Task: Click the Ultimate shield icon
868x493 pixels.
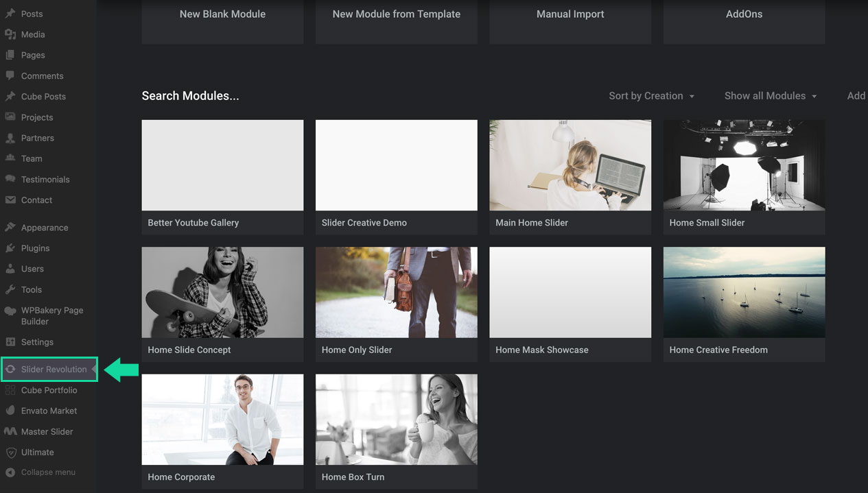Action: pos(10,453)
